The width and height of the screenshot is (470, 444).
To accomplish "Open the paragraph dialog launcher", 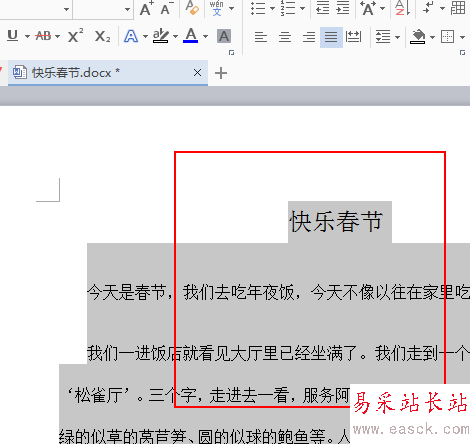I will click(x=462, y=53).
